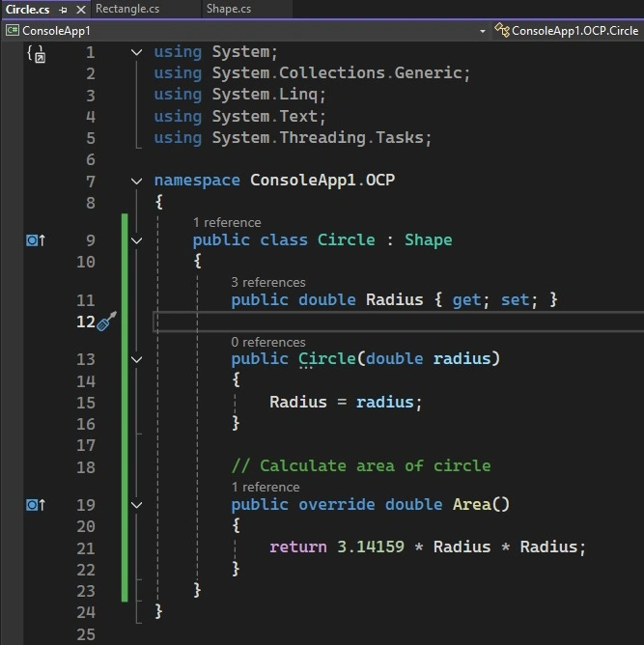The width and height of the screenshot is (644, 645).
Task: Click the inheritance margin icon on line 9
Action: (36, 240)
